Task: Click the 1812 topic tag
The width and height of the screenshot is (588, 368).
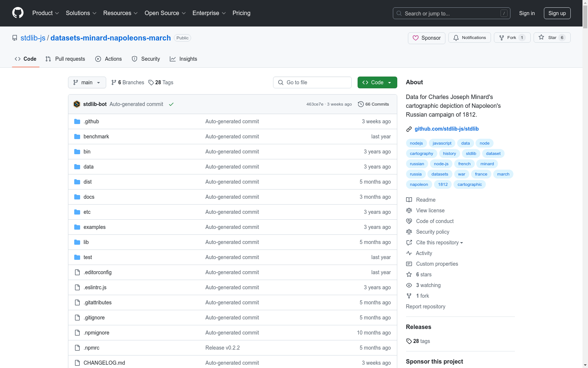Action: [443, 184]
